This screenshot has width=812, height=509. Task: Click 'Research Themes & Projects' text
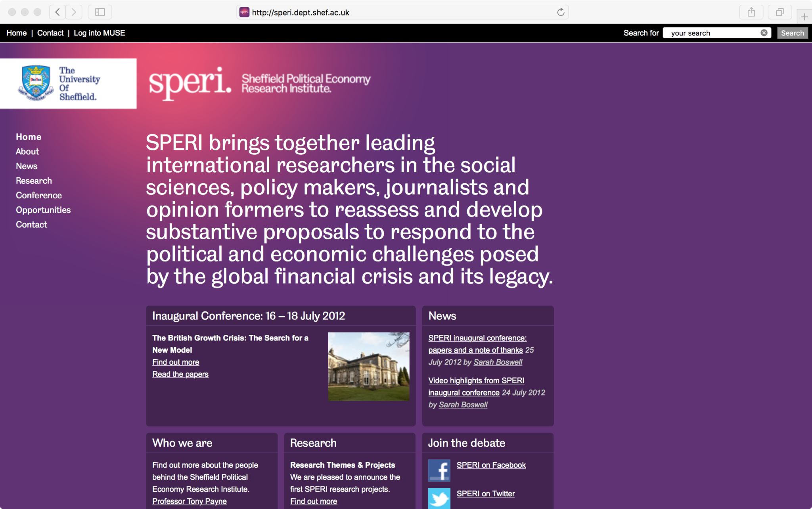pos(343,465)
